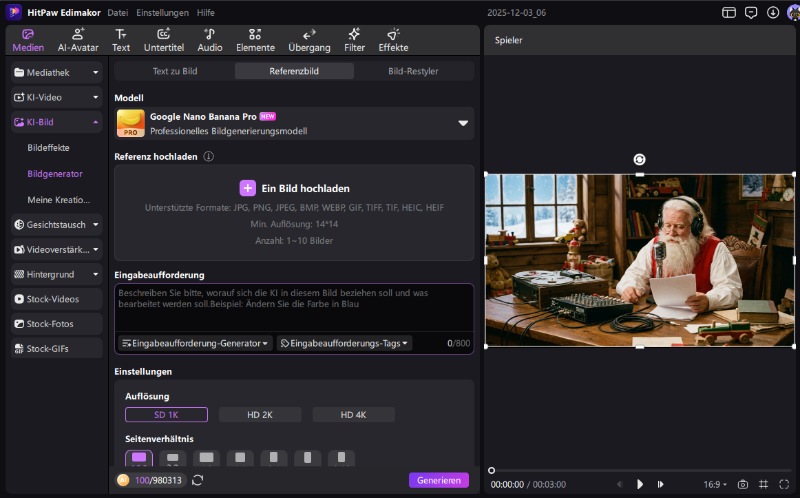This screenshot has width=800, height=498.
Task: Open the AI-Avatar tool
Action: pos(78,40)
